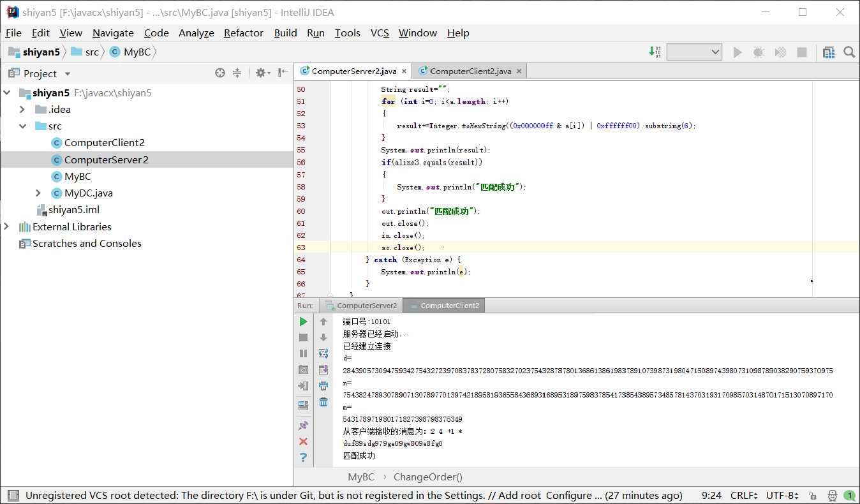Open Project Structure from the toolbar
Viewport: 860px width, 504px height.
[829, 52]
